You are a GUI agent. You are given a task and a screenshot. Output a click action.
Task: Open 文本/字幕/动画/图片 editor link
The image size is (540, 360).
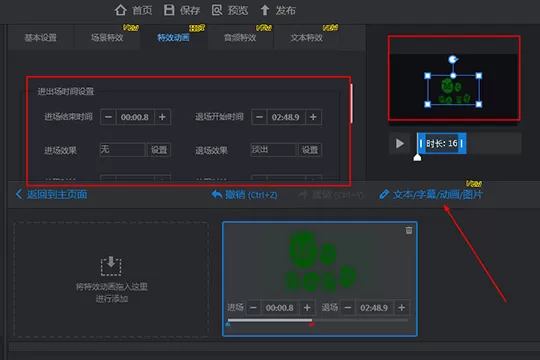point(431,195)
